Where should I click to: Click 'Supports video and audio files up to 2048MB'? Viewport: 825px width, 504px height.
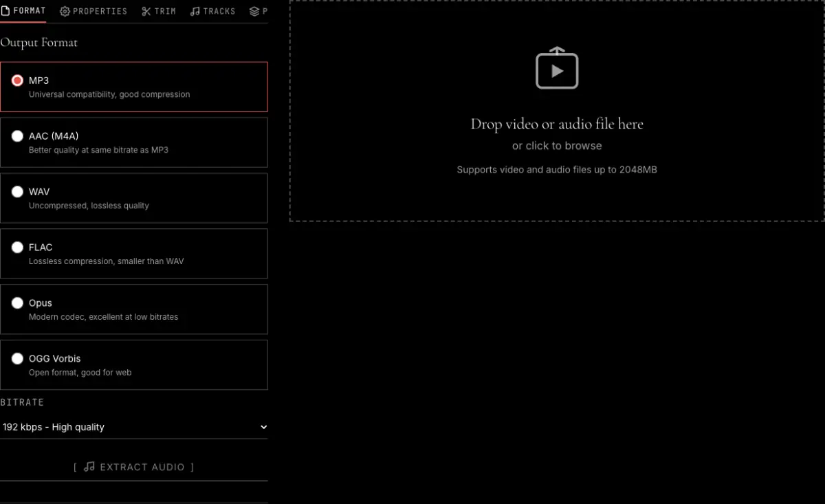557,169
